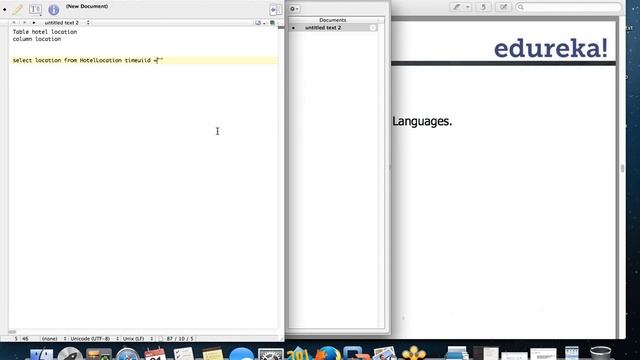Click the line "column location" in the editor
The width and height of the screenshot is (640, 360).
point(37,39)
